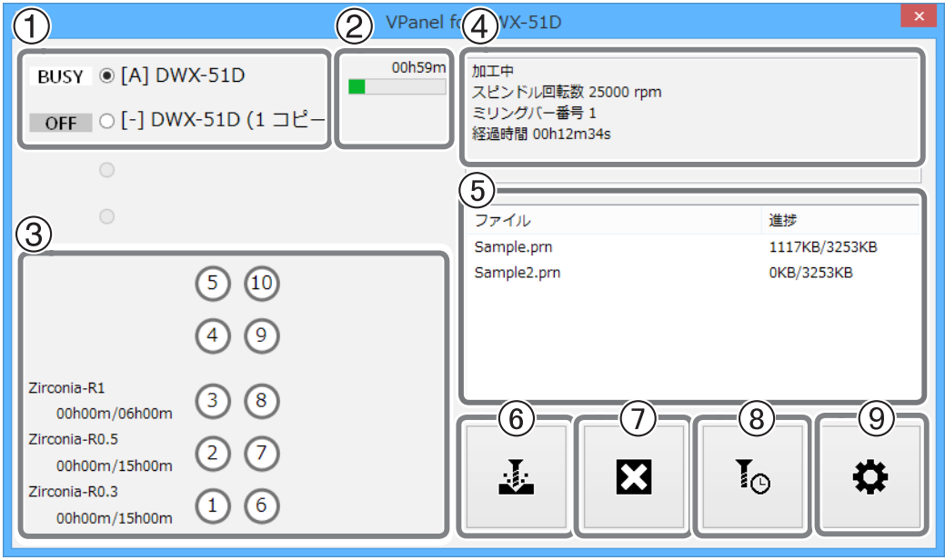Click the Zirconia-R0.3 bur label

[x=73, y=491]
